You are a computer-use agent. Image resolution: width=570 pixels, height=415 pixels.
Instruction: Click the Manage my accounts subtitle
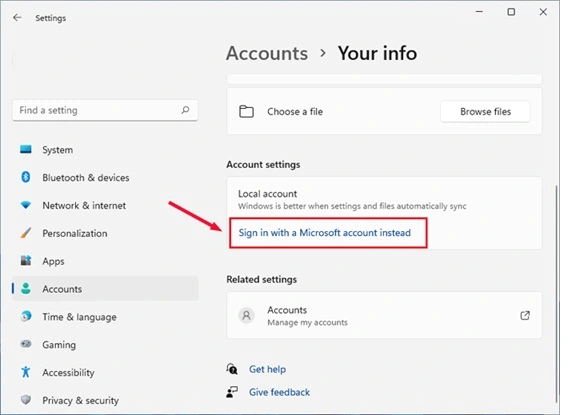(308, 322)
